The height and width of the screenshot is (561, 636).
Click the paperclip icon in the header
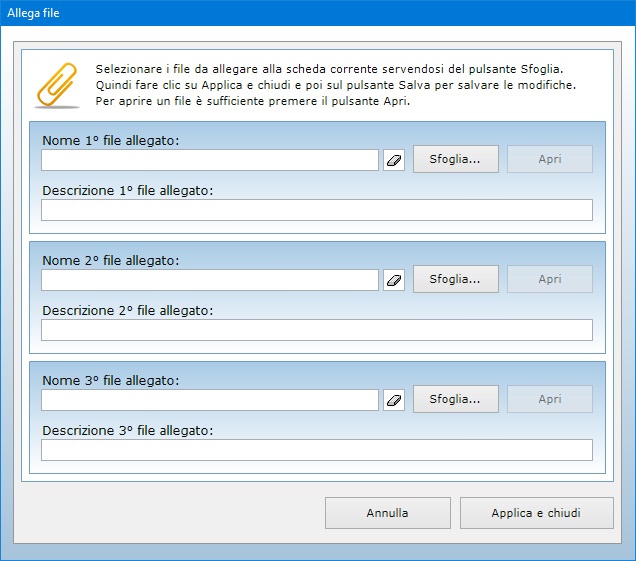point(57,85)
